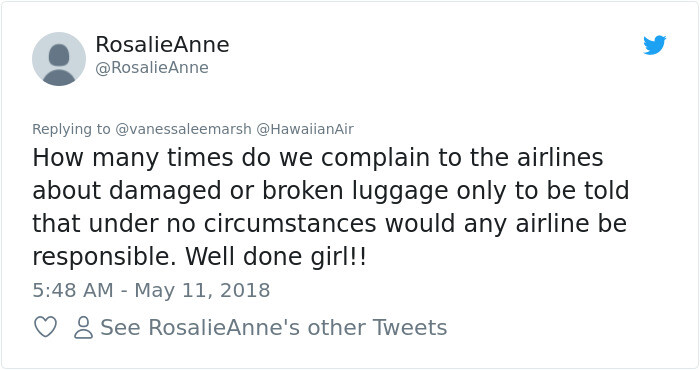Click the Twitter bird logo icon
700x370 pixels.
pyautogui.click(x=654, y=45)
